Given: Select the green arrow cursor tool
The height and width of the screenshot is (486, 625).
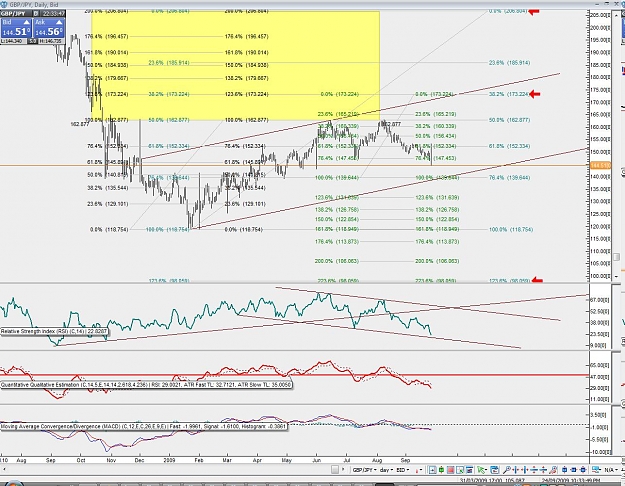Looking at the screenshot, I should (x=482, y=470).
